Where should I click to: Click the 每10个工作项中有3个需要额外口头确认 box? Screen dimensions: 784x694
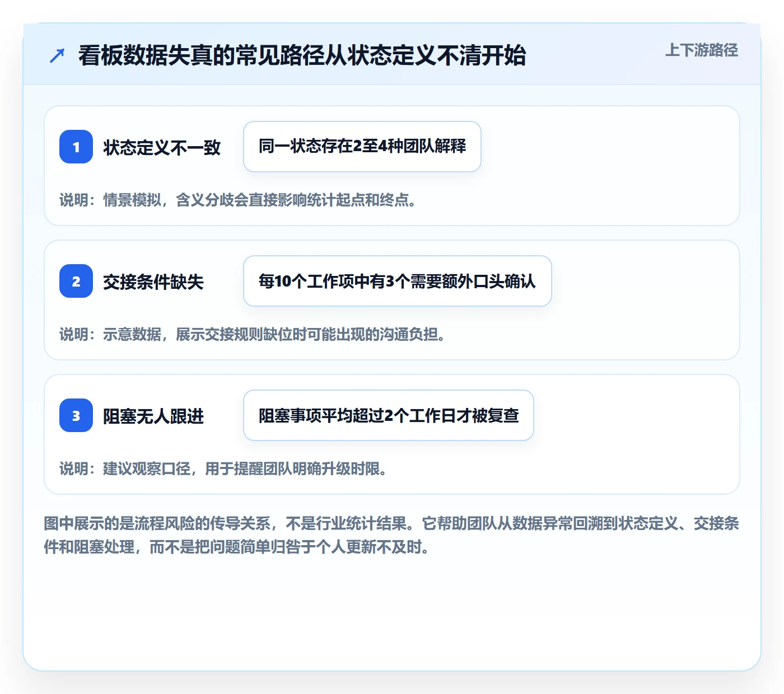398,281
